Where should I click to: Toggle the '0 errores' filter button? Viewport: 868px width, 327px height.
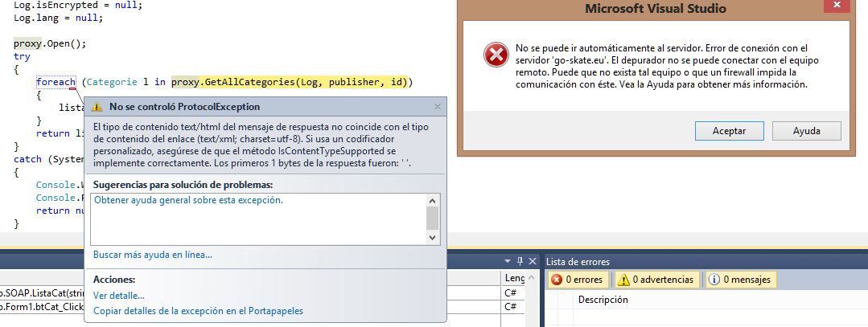coord(578,280)
